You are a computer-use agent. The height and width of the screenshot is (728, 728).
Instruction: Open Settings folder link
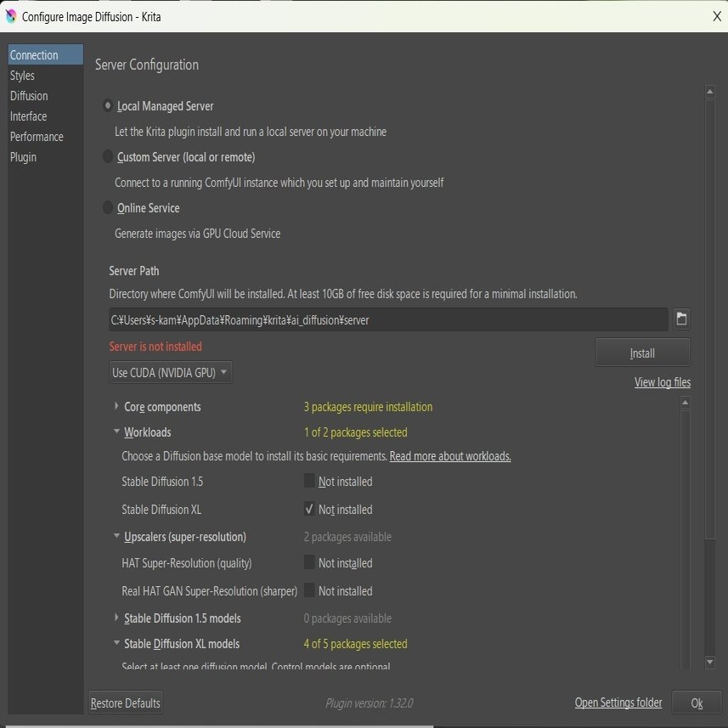618,703
